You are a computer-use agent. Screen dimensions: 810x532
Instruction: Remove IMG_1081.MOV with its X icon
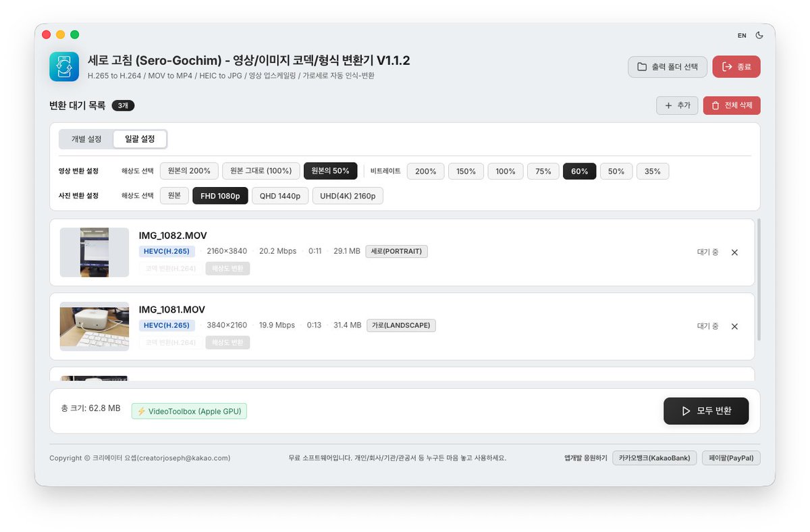(734, 326)
